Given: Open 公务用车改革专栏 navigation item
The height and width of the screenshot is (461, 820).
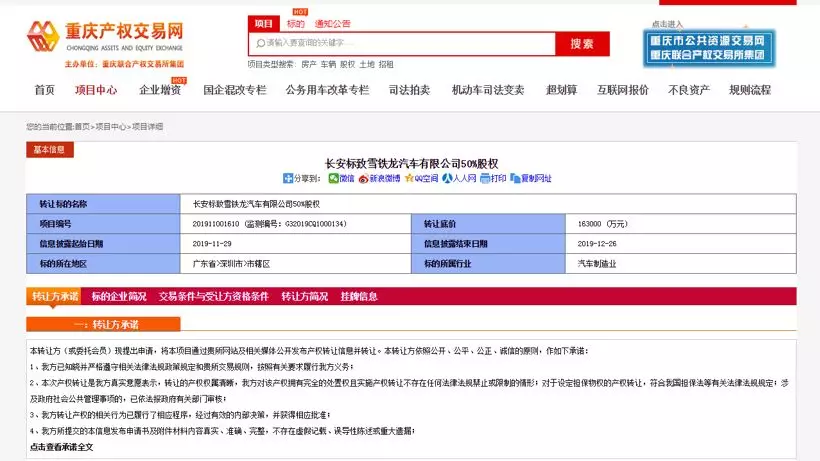Looking at the screenshot, I should [327, 90].
